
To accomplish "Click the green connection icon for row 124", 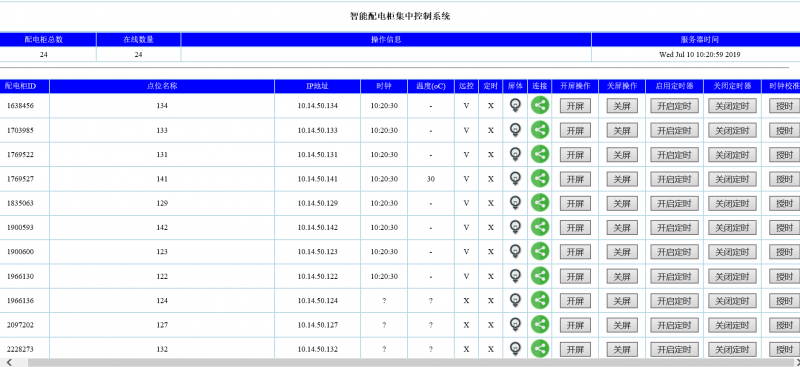I will [540, 300].
